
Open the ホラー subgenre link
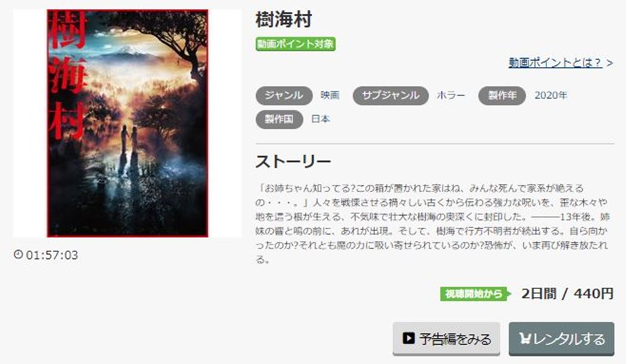451,95
